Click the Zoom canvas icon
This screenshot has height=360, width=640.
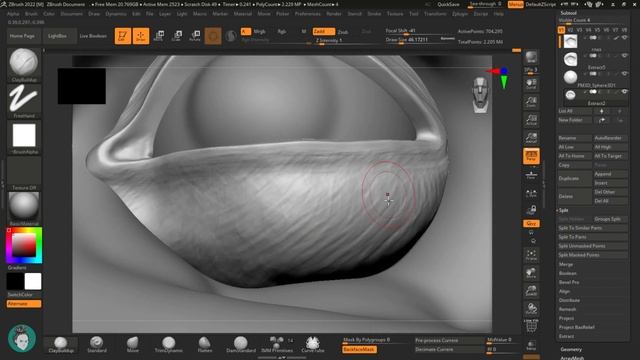(531, 102)
